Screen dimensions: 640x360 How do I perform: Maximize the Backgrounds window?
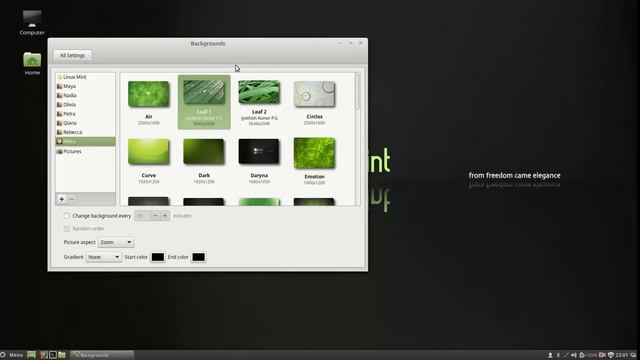click(x=350, y=43)
